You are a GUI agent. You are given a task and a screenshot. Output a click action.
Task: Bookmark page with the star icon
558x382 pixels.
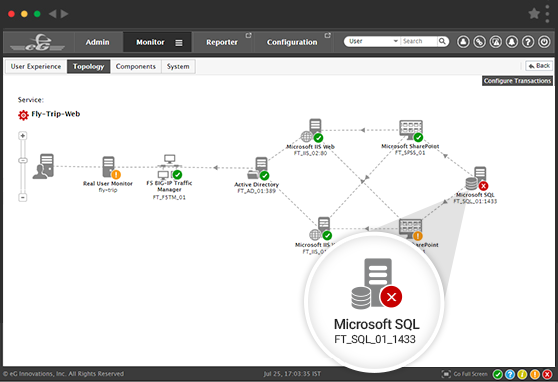click(534, 14)
